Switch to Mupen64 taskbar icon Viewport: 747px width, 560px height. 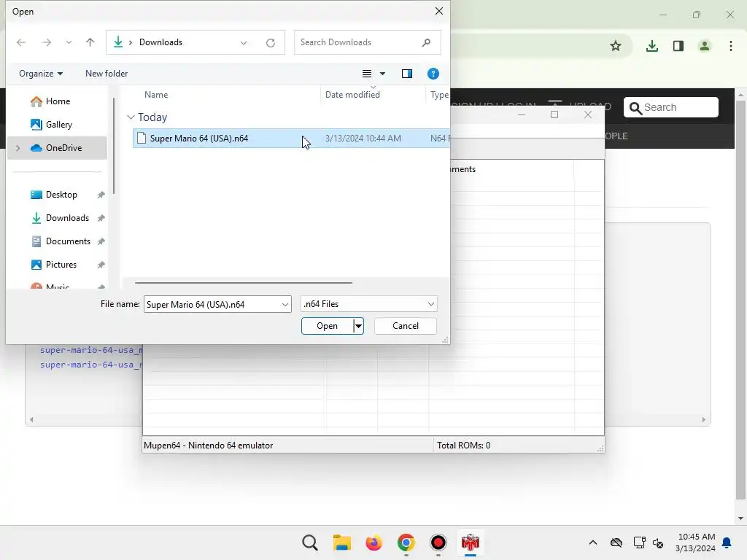pos(471,542)
